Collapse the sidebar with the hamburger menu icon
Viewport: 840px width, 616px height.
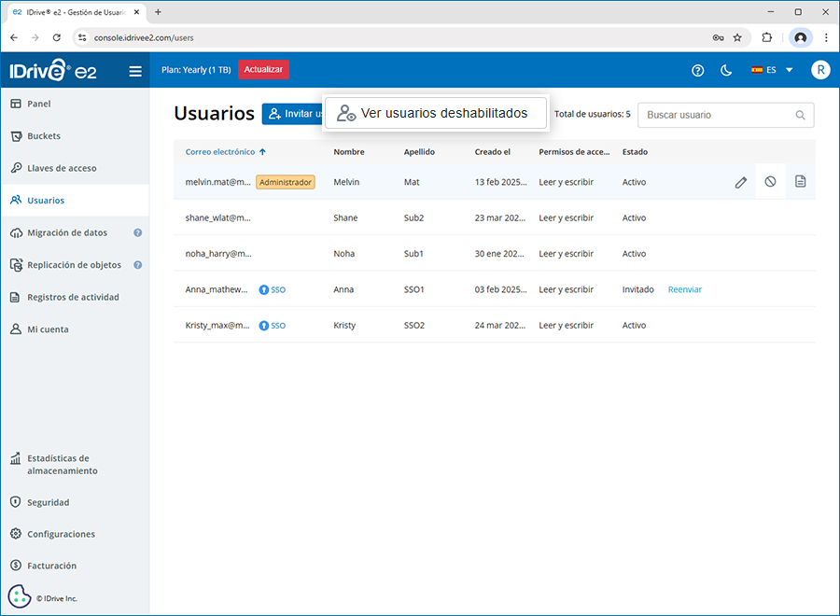coord(135,71)
